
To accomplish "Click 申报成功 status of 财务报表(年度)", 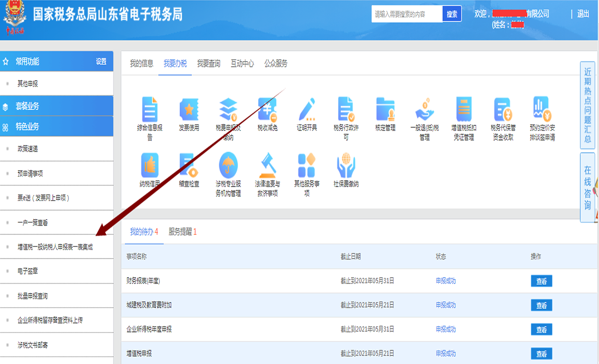I will [446, 281].
